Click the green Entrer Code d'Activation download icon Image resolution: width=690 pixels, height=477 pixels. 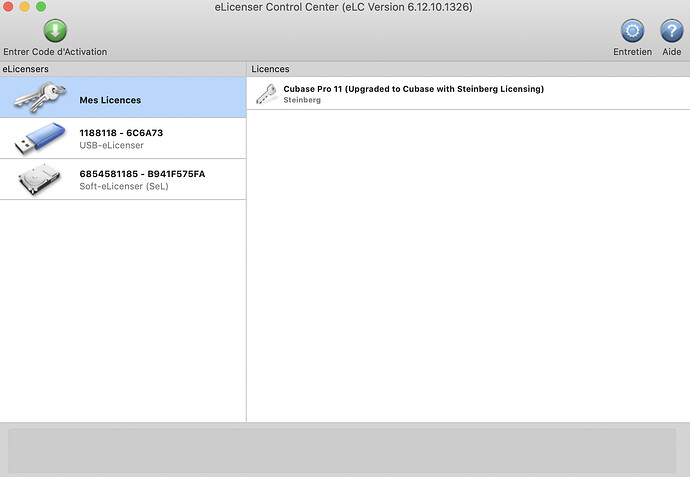55,30
